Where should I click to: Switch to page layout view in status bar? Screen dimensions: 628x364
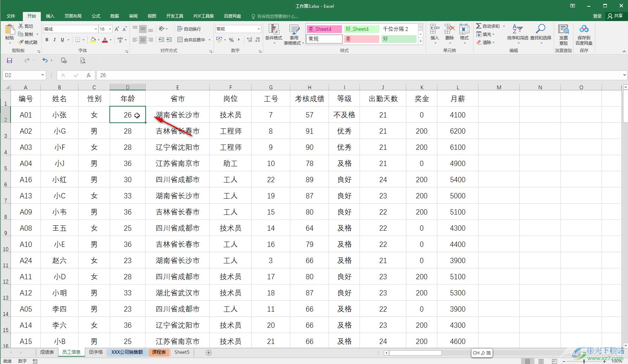click(541, 361)
